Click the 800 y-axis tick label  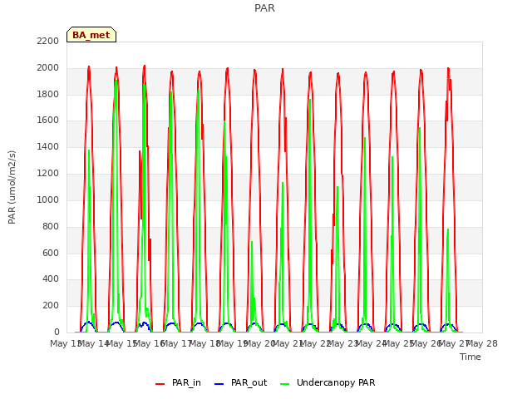tap(51, 226)
